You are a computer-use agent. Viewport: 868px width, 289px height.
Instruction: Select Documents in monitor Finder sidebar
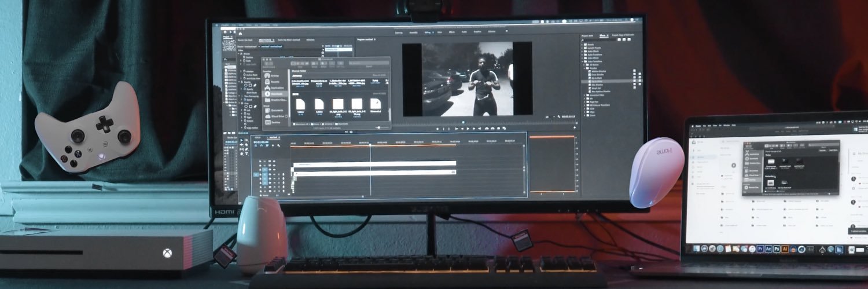coord(274,111)
